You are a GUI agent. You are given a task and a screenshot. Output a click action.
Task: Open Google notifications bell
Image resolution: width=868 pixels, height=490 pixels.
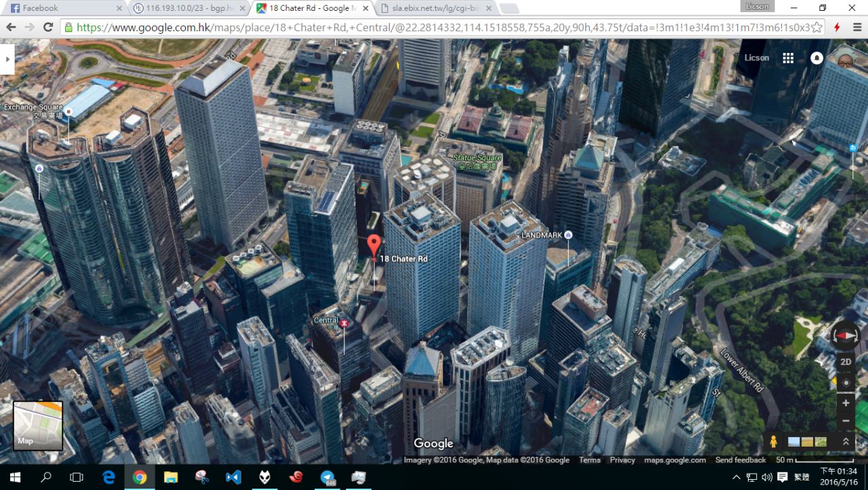816,58
